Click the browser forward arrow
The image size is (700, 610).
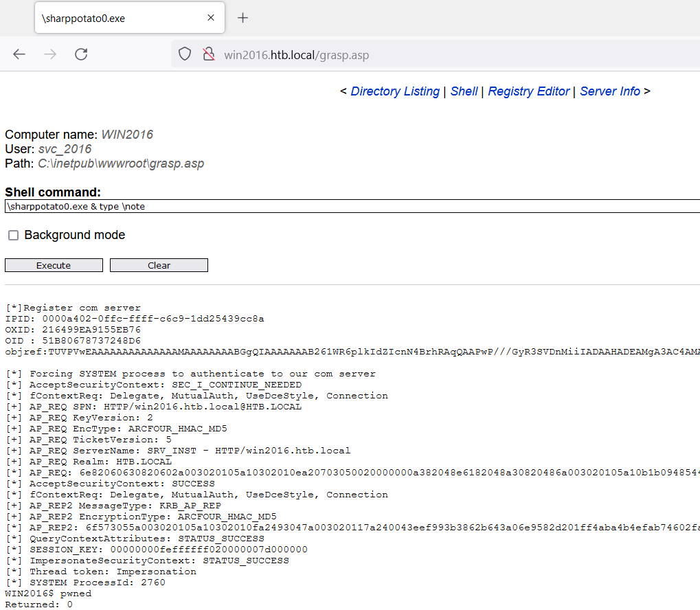(x=50, y=54)
